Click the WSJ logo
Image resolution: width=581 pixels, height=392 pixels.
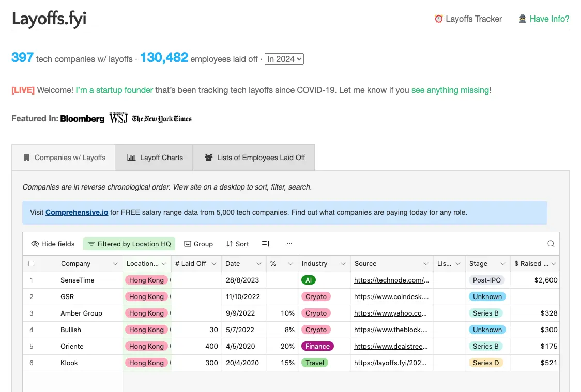[118, 118]
